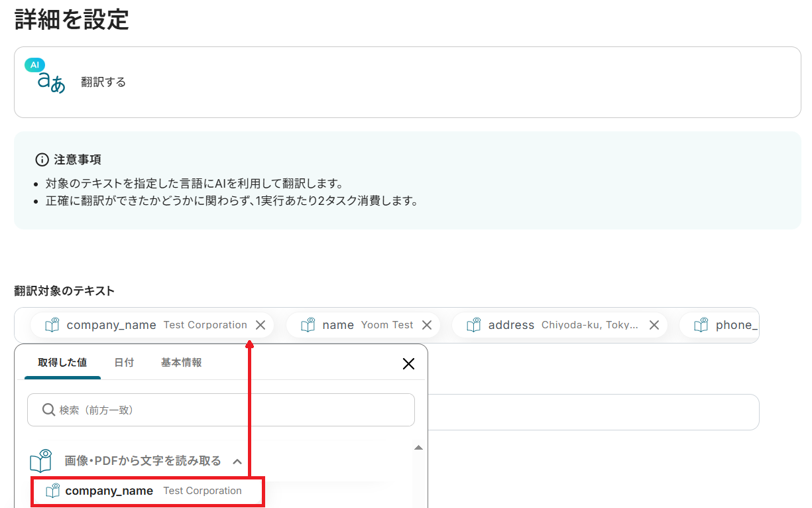Click the 画像・PDF reader section icon
Screen dimensions: 812x508
41,461
